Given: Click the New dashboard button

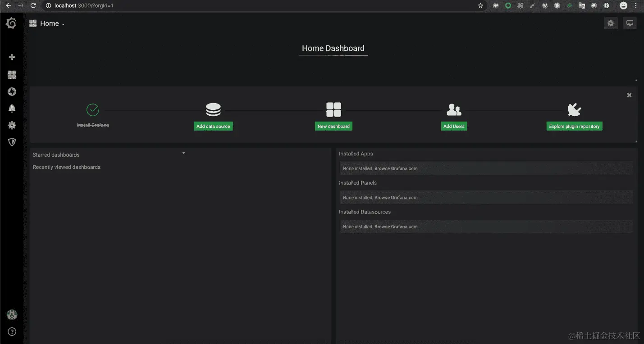Looking at the screenshot, I should 333,126.
